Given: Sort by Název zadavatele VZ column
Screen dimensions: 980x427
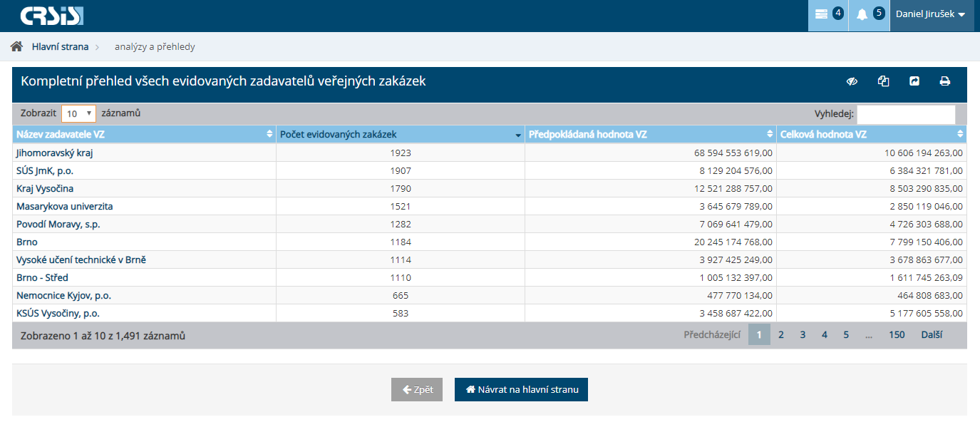Looking at the screenshot, I should 143,134.
